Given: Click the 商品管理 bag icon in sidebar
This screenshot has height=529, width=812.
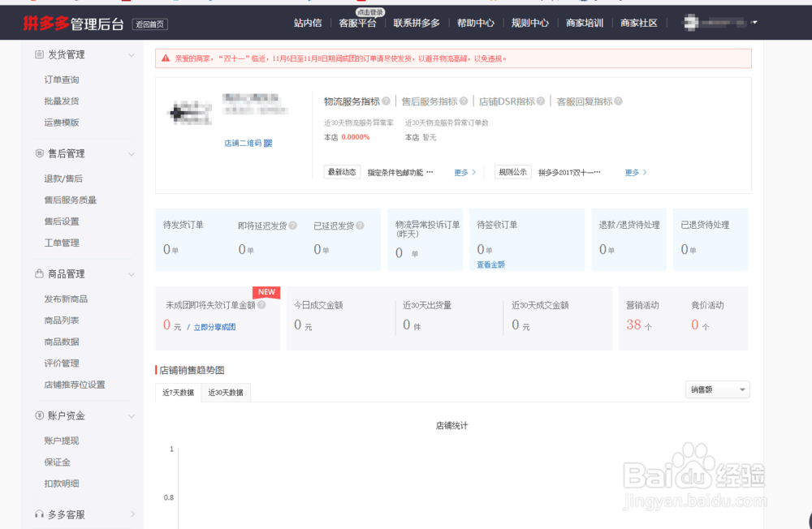Looking at the screenshot, I should tap(39, 273).
